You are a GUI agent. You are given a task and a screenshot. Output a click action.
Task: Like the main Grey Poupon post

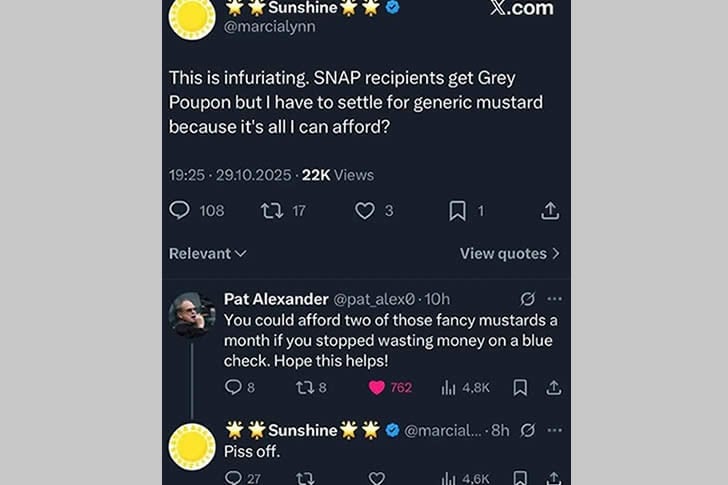click(x=365, y=211)
